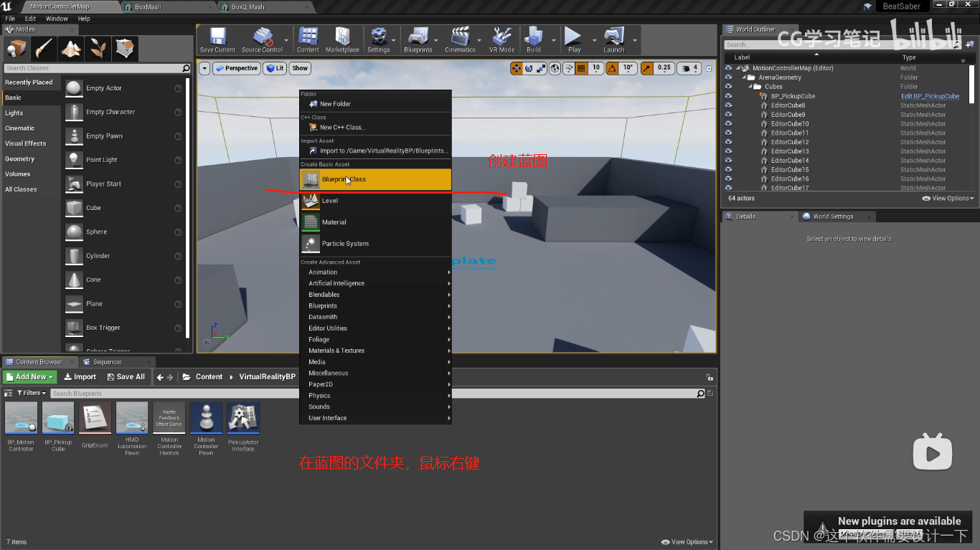Click the Launch toolbar icon
This screenshot has width=980, height=550.
(x=614, y=40)
